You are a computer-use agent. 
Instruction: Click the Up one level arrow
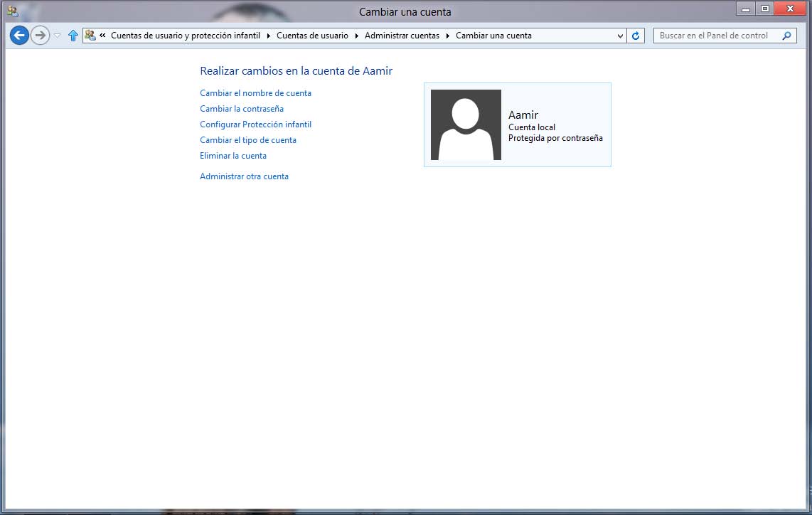click(73, 36)
